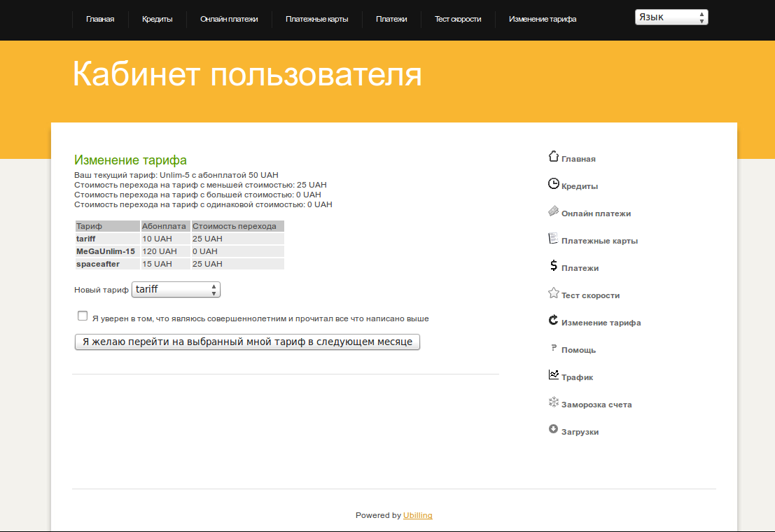Viewport: 775px width, 532px height.
Task: Open the Язык language dropdown
Action: coord(671,17)
